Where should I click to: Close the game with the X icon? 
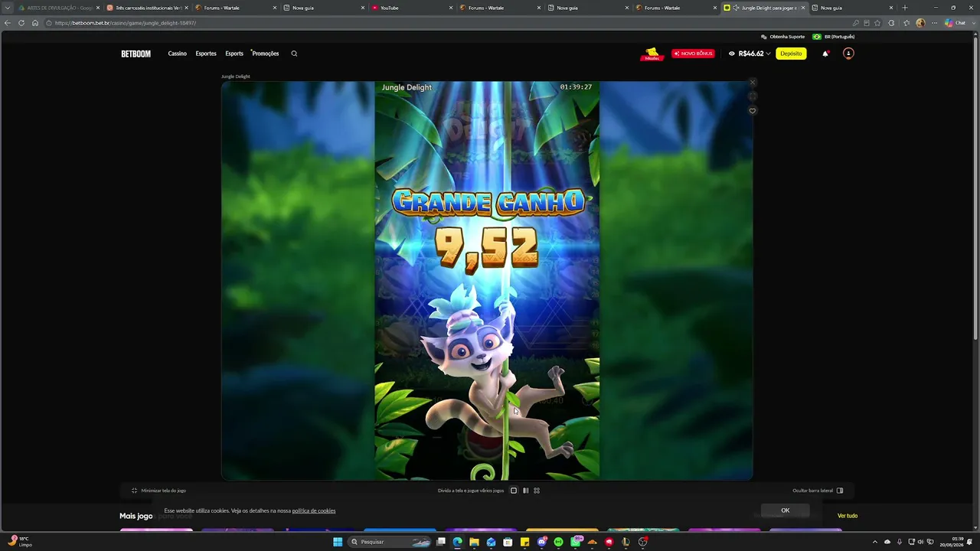[x=753, y=82]
